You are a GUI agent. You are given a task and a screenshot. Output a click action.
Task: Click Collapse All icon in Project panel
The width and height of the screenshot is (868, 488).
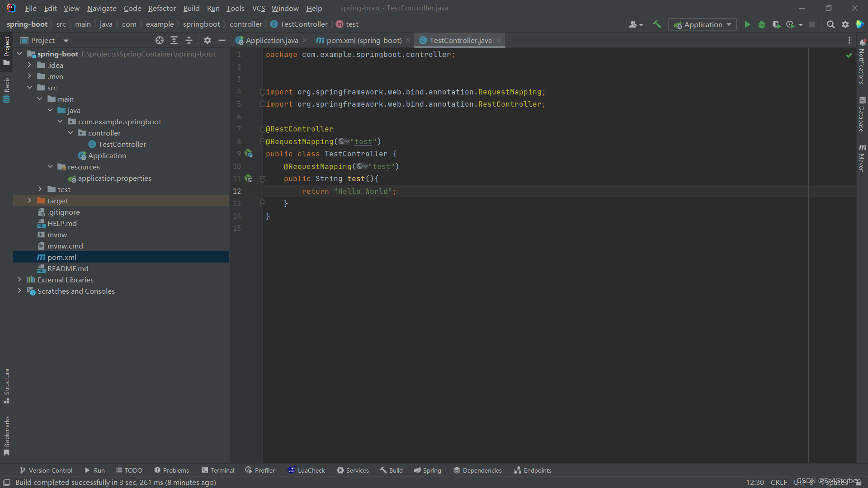tap(189, 40)
